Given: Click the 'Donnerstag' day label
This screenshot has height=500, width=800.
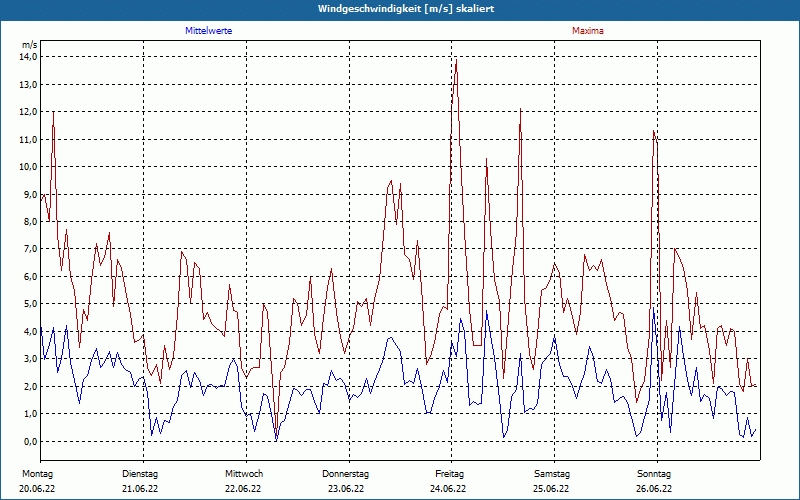Looking at the screenshot, I should coord(345,474).
